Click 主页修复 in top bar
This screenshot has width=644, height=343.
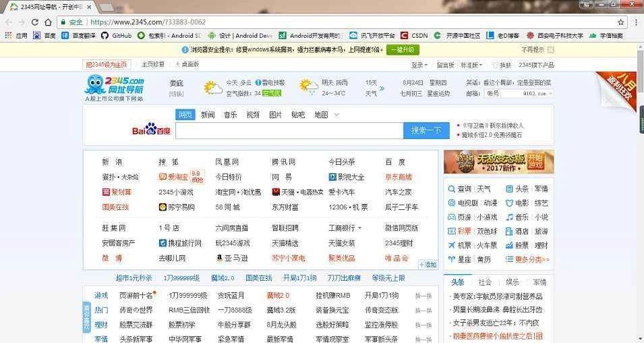coord(153,65)
